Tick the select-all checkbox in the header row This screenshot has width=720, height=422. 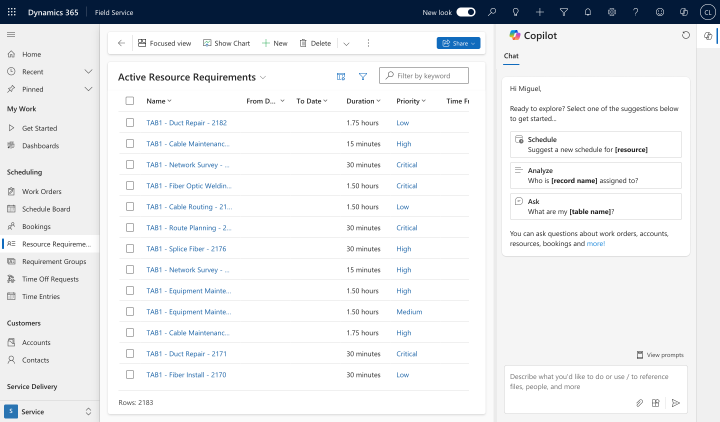click(x=130, y=101)
